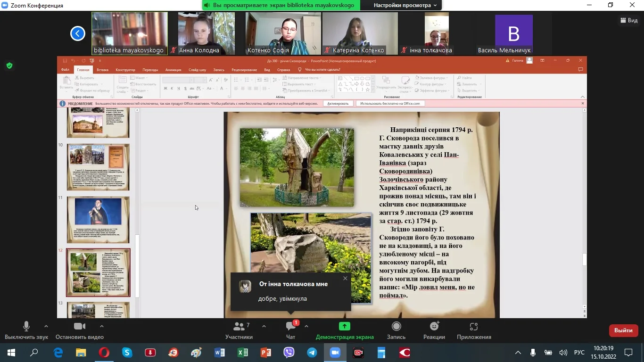The height and width of the screenshot is (362, 644).
Task: Mute the microphone in Zoom
Action: pyautogui.click(x=26, y=330)
